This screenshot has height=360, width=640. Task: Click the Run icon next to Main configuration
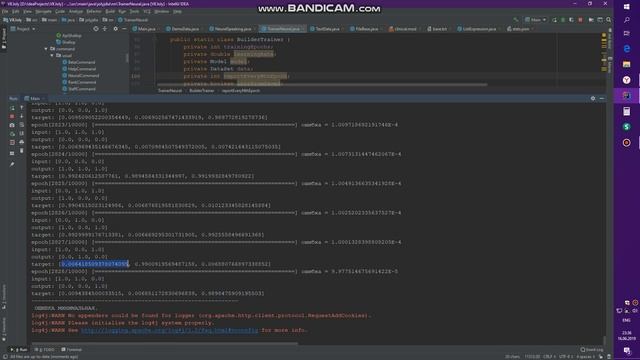pyautogui.click(x=554, y=20)
